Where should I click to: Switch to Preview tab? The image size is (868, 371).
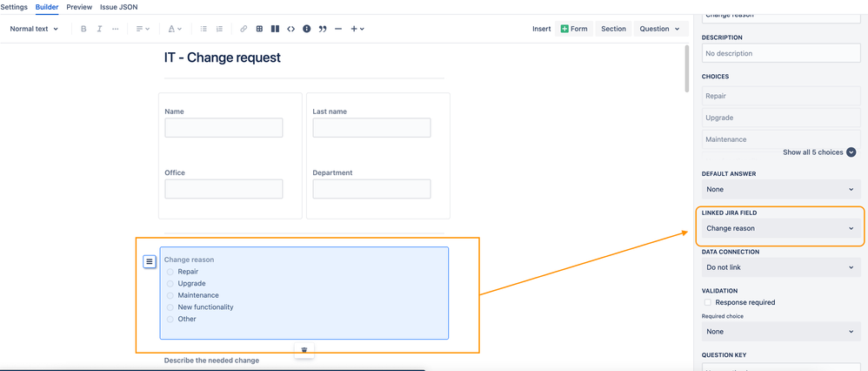79,7
